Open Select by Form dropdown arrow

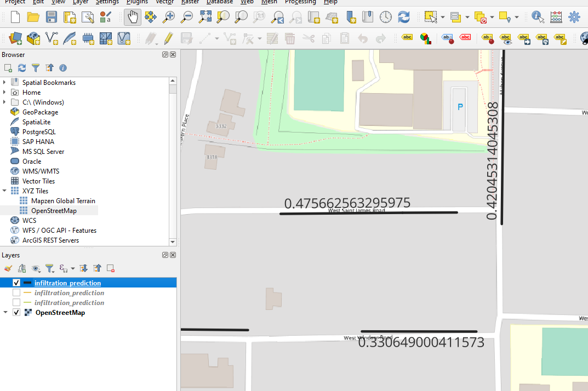click(467, 17)
